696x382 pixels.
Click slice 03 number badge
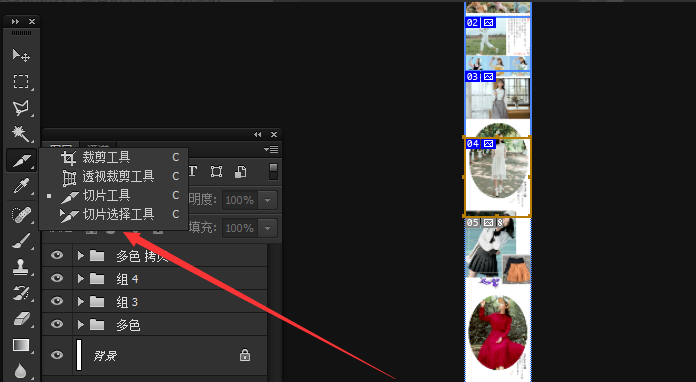[x=473, y=77]
